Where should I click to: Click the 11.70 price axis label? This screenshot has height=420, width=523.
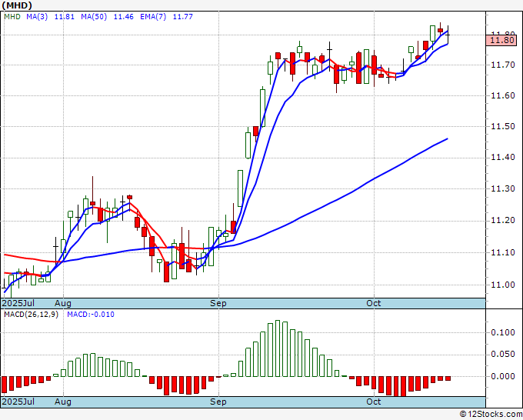click(503, 65)
